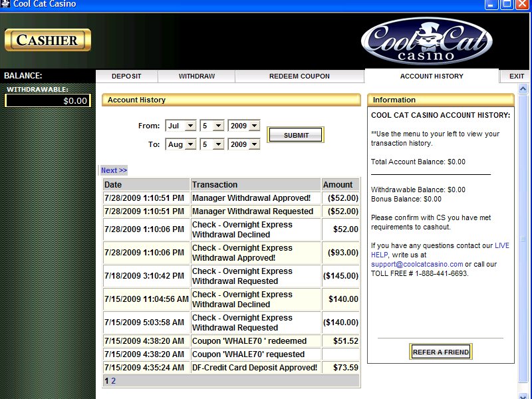Switch to the Withdraw tab

(x=197, y=76)
